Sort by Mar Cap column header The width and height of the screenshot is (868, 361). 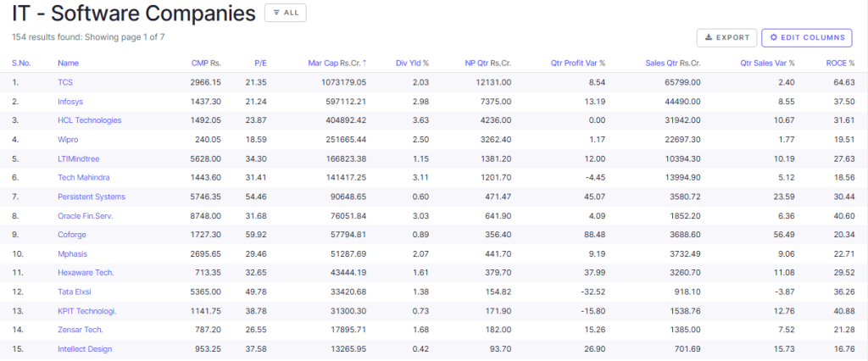click(x=337, y=63)
